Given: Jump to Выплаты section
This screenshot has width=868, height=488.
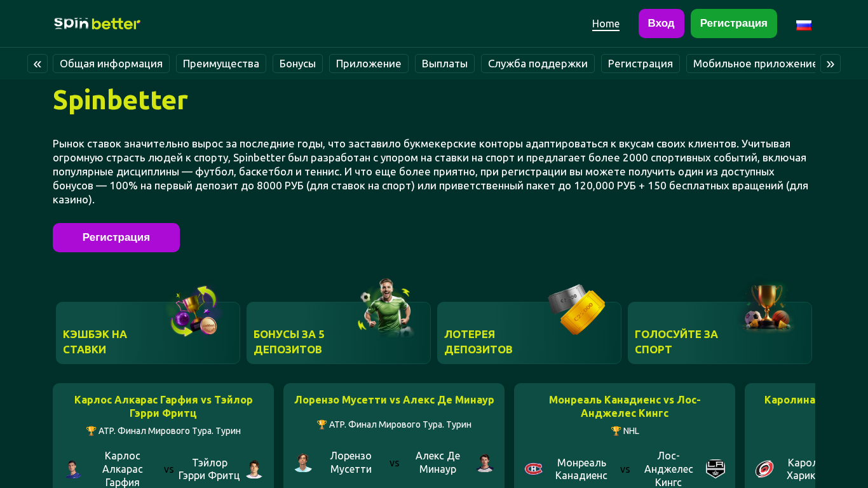Looking at the screenshot, I should 445,64.
